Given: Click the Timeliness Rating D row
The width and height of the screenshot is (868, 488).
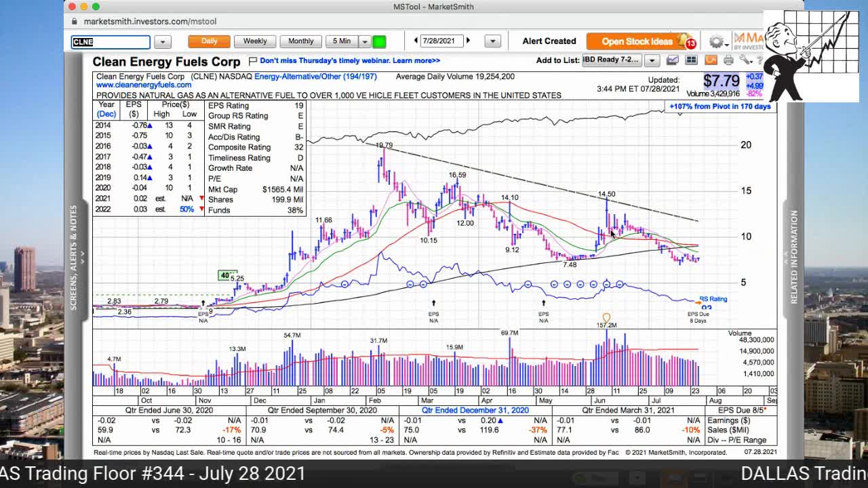Looking at the screenshot, I should [x=256, y=158].
